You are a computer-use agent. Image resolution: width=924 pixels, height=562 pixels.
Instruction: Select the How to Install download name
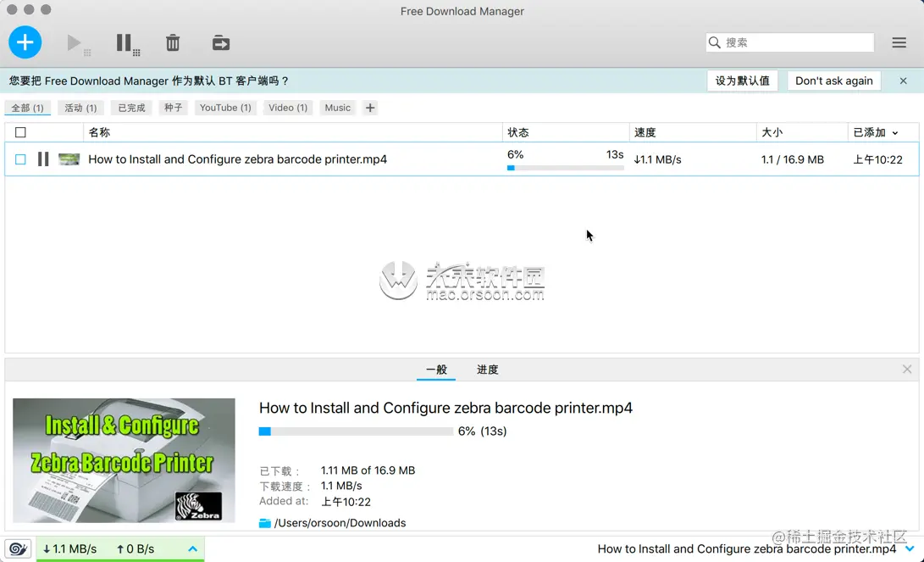(x=237, y=159)
